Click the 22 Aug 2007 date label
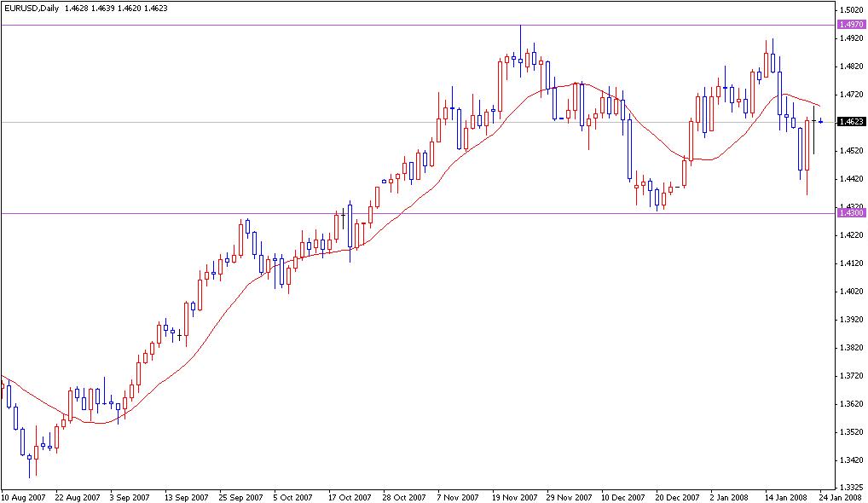Screen dimensions: 868x503 78,498
